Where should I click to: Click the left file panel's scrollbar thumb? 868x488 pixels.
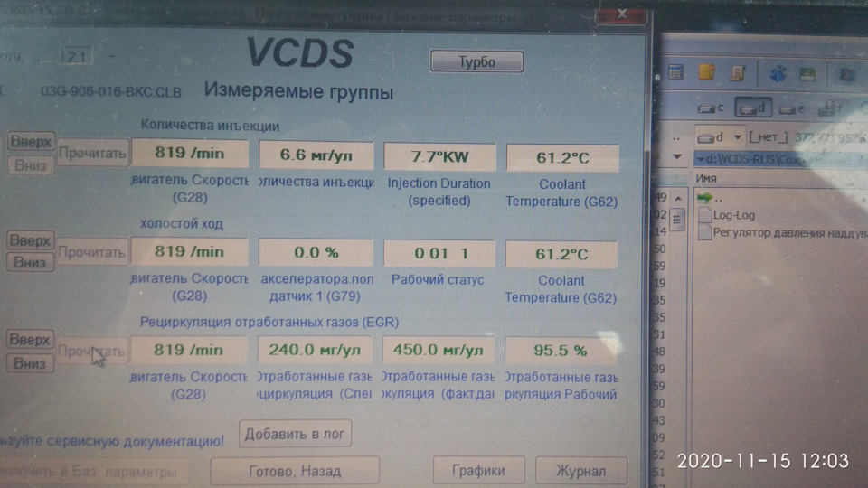tap(677, 219)
